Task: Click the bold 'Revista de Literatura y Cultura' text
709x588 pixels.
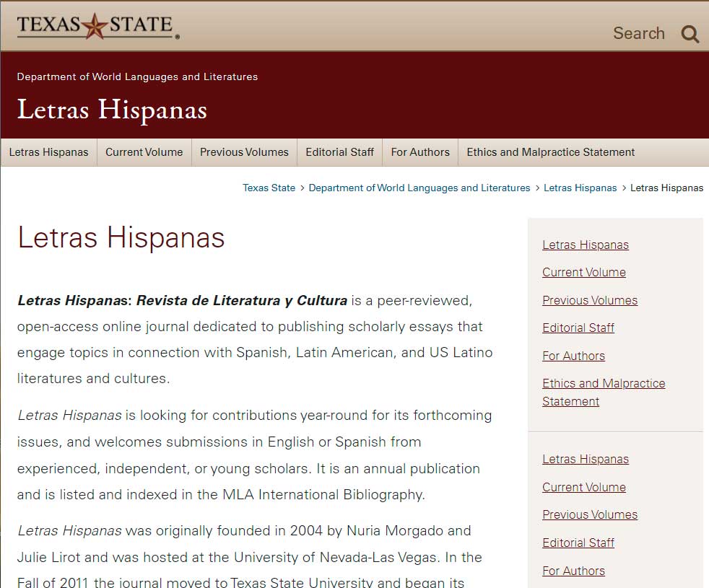Action: pos(242,301)
